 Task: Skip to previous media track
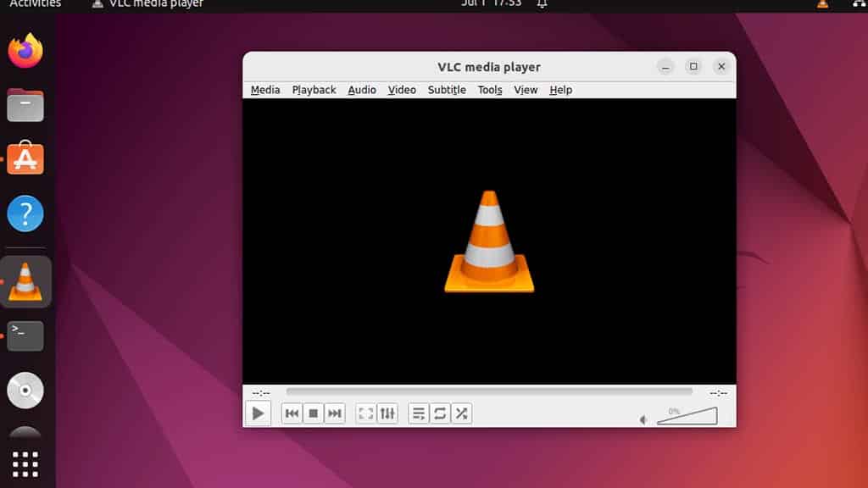tap(292, 413)
